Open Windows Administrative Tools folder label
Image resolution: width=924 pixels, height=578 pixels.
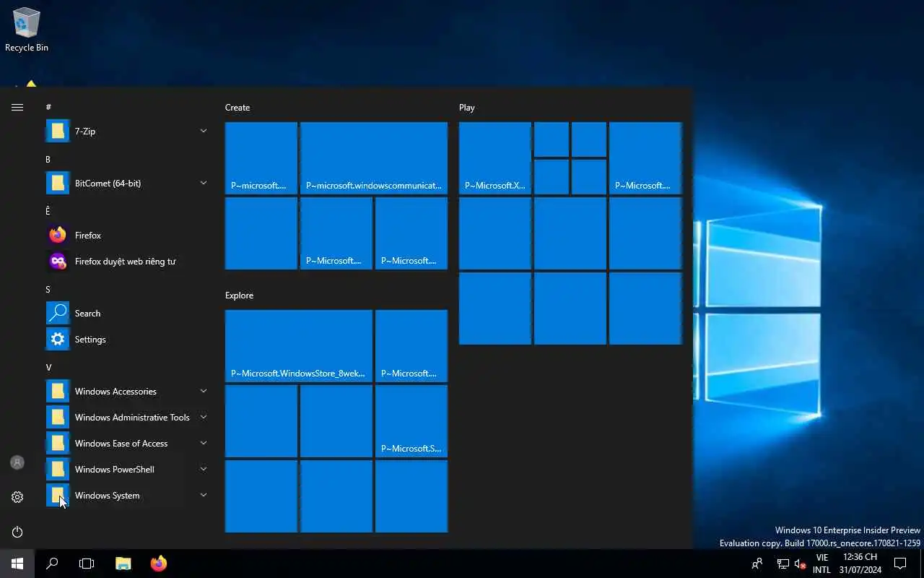click(x=132, y=417)
